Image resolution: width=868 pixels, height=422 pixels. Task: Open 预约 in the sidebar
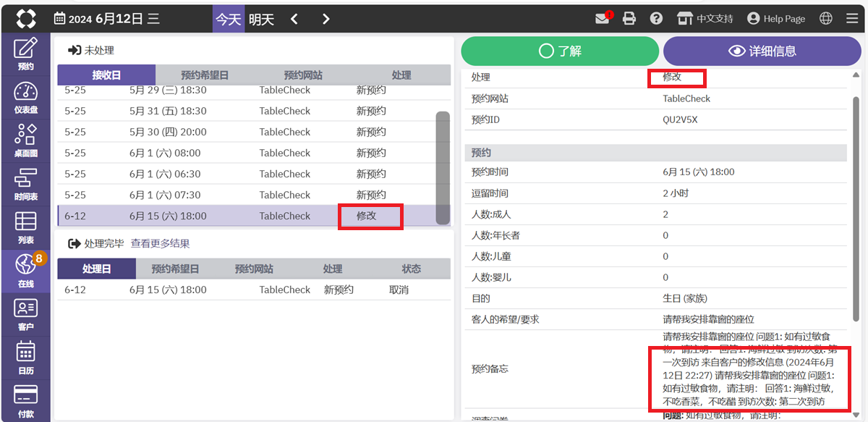tap(26, 55)
